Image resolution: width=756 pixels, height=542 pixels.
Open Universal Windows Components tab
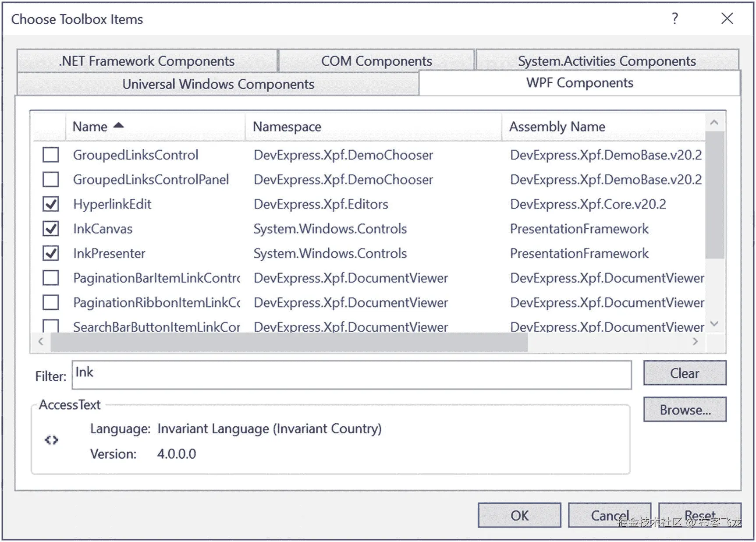218,84
